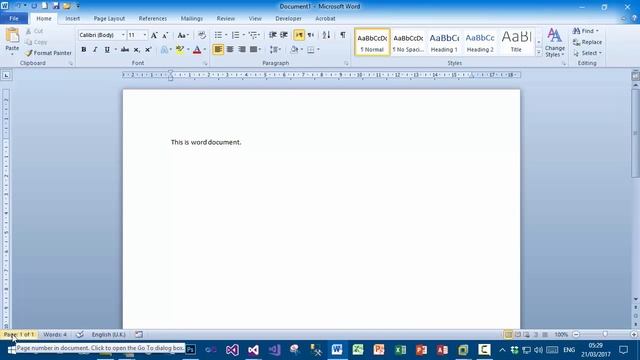Open the Font dialog box launcher
This screenshot has height=360, width=640.
pyautogui.click(x=205, y=64)
